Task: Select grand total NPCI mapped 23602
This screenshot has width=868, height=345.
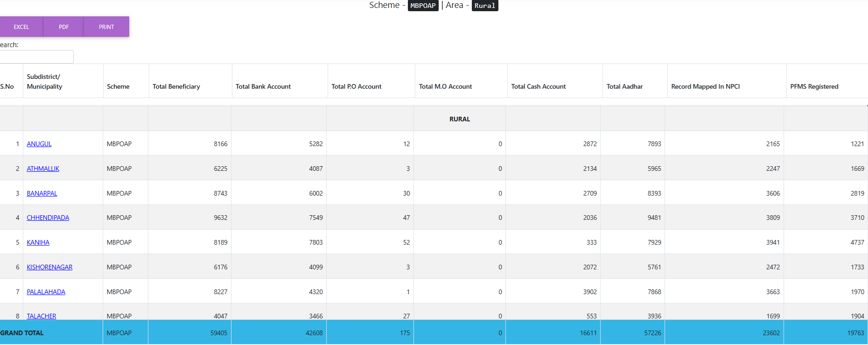Action: click(771, 333)
